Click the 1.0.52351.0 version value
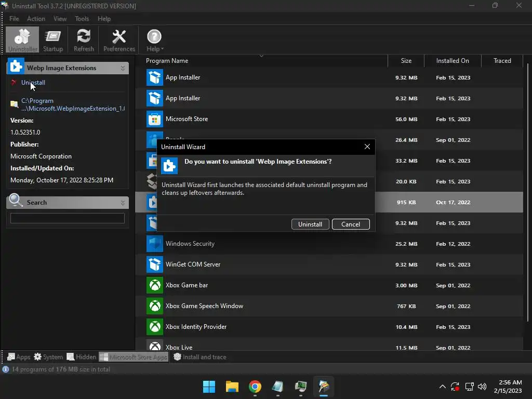532x399 pixels. pos(25,132)
